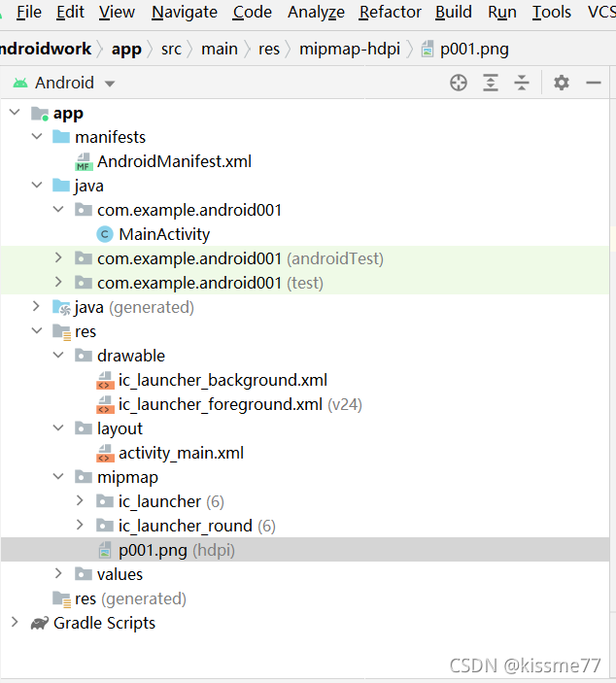The height and width of the screenshot is (683, 616).
Task: Click the values folder icon
Action: click(84, 574)
